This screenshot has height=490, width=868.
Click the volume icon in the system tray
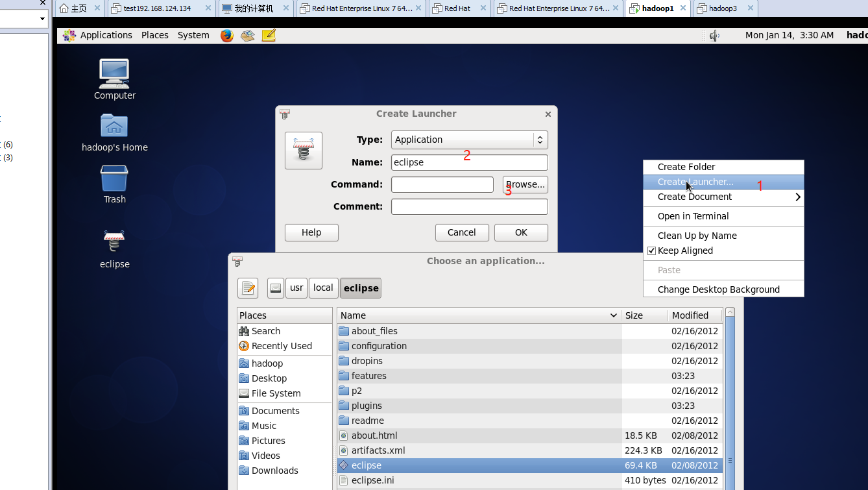(714, 35)
